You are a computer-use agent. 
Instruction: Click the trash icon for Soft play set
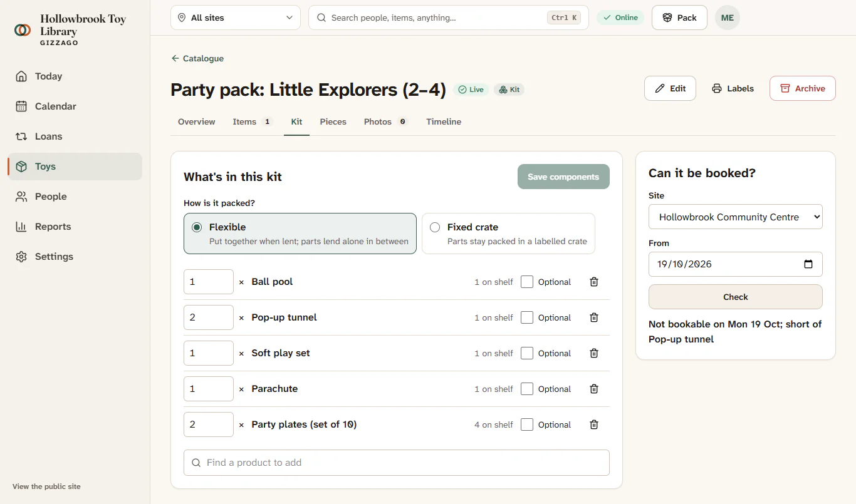pyautogui.click(x=594, y=353)
